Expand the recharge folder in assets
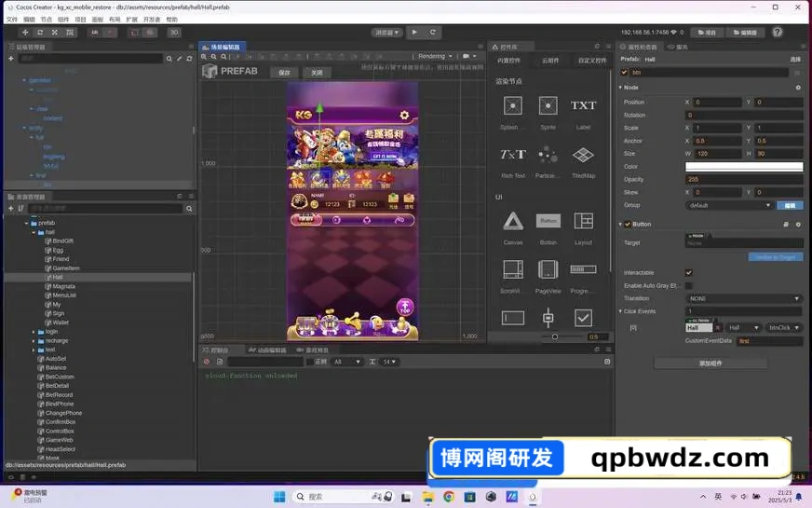This screenshot has height=508, width=812. pyautogui.click(x=34, y=341)
